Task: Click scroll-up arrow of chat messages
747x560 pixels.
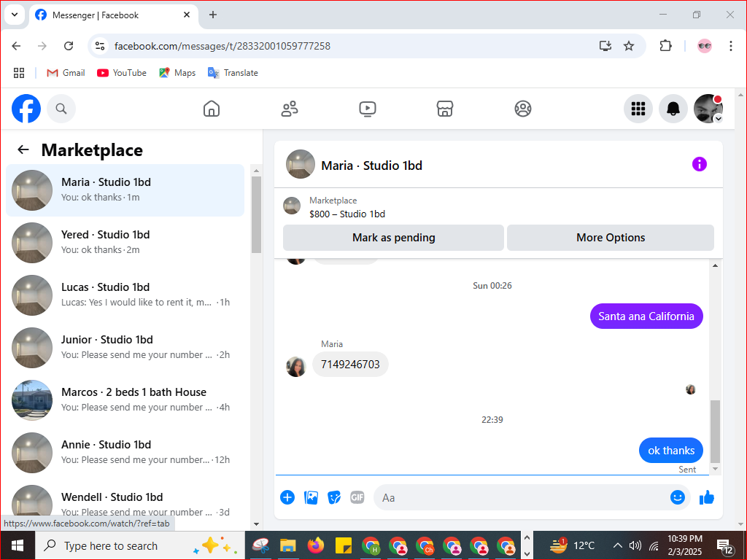Action: (715, 265)
